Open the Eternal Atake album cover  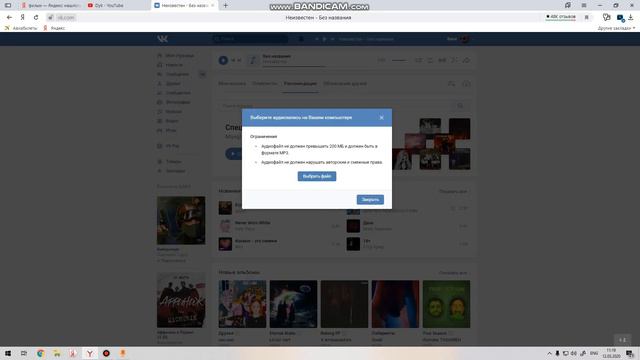pos(293,304)
